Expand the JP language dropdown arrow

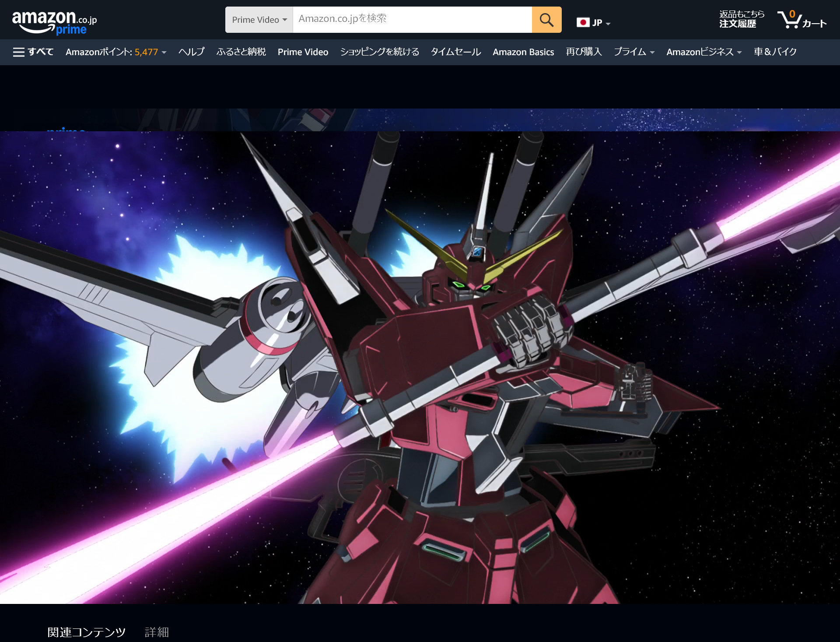[608, 24]
